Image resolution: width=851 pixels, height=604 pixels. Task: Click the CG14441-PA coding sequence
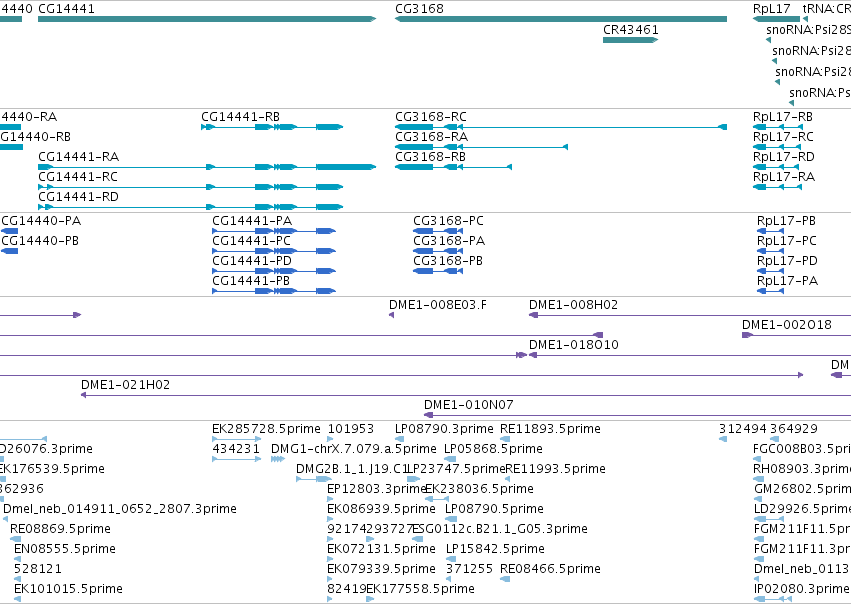274,231
